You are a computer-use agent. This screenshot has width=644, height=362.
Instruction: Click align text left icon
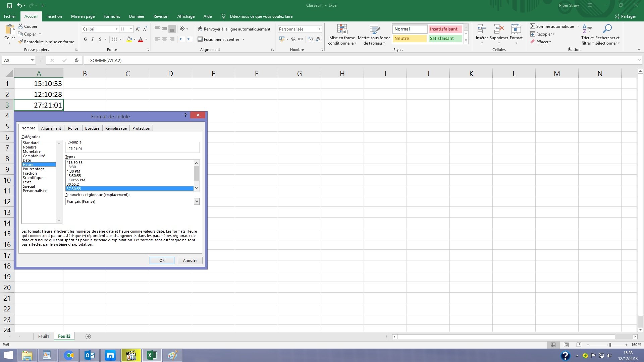pos(157,39)
